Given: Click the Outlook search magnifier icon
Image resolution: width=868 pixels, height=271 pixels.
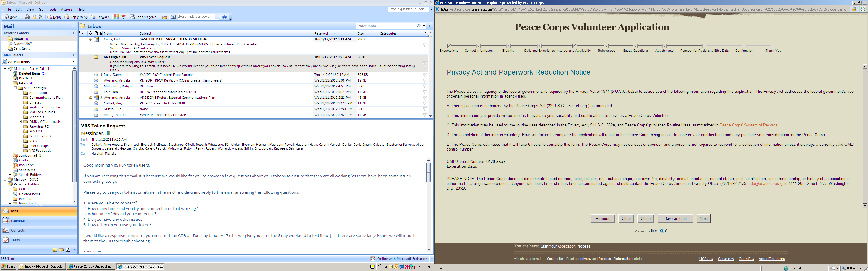Looking at the screenshot, I should point(419,26).
